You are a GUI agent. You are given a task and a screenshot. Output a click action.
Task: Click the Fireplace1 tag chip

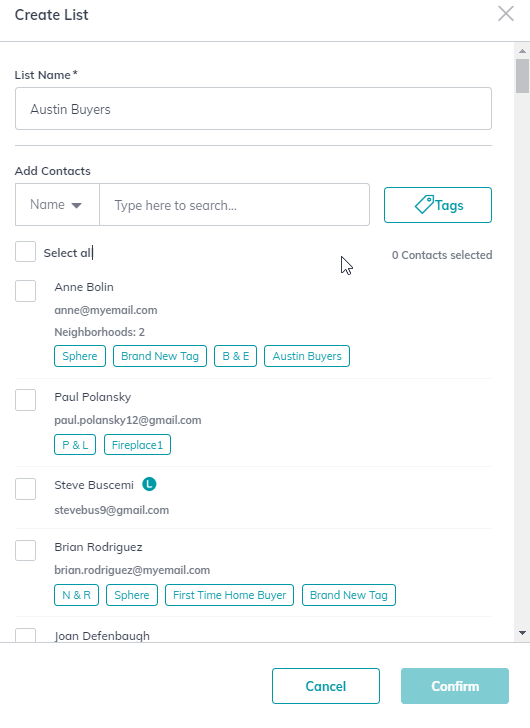(137, 445)
